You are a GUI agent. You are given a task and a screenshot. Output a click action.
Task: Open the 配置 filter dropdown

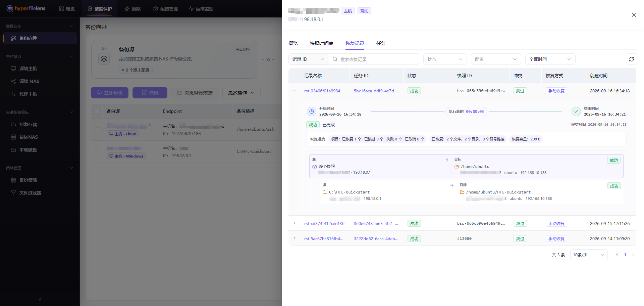click(x=496, y=59)
